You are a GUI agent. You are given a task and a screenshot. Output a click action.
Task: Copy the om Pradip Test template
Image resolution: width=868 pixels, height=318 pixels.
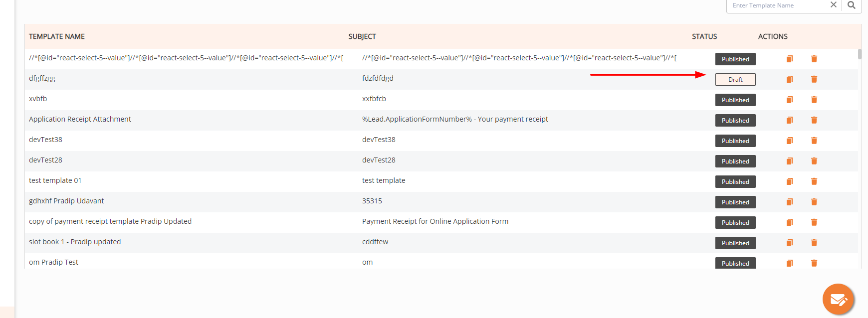(790, 263)
